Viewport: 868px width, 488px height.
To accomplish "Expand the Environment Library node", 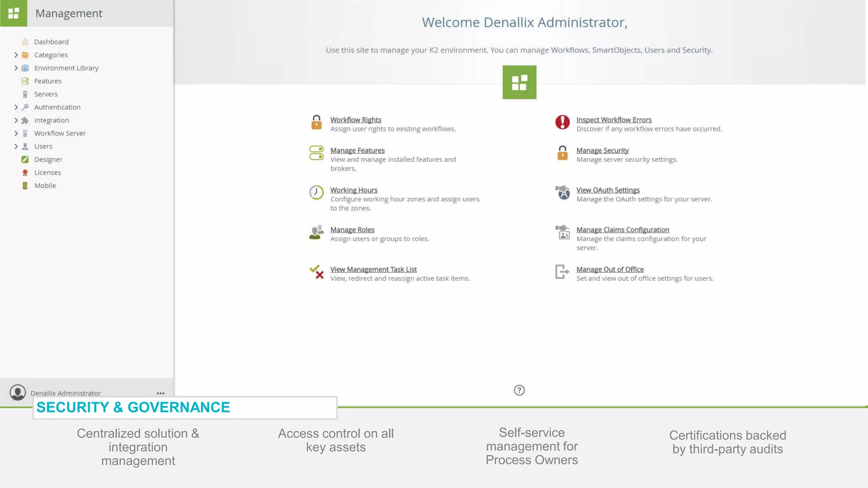I will [x=16, y=68].
